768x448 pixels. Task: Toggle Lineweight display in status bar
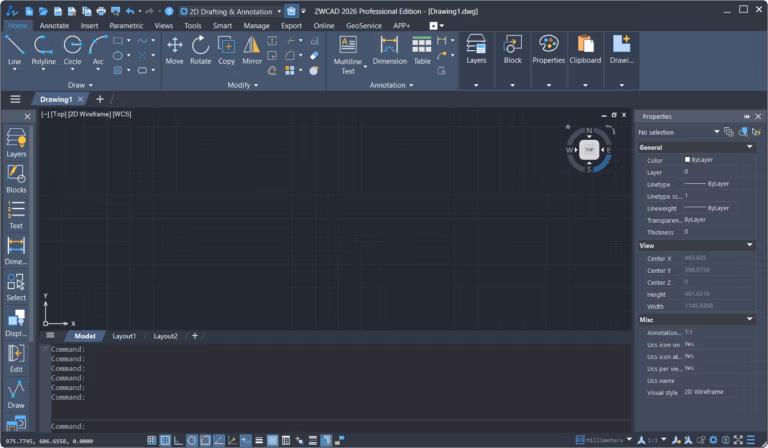point(259,440)
